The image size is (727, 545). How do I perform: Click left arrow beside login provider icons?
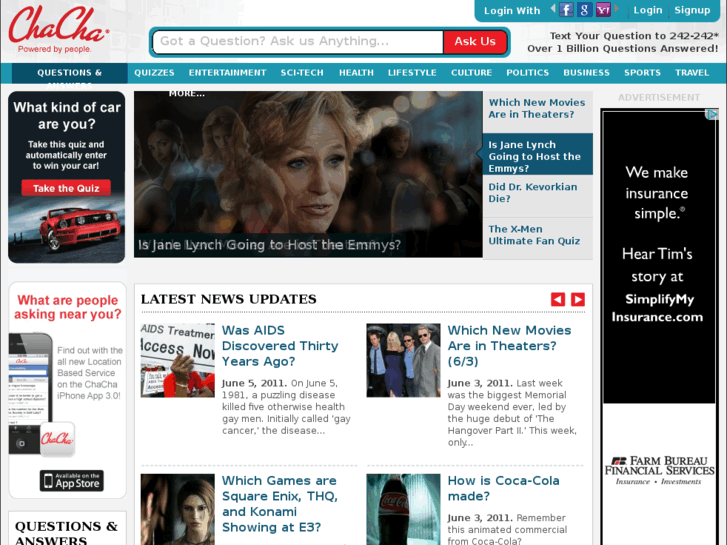tap(553, 8)
